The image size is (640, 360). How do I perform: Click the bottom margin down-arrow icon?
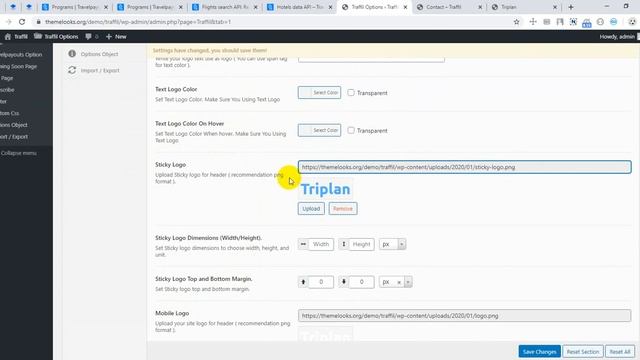click(344, 282)
